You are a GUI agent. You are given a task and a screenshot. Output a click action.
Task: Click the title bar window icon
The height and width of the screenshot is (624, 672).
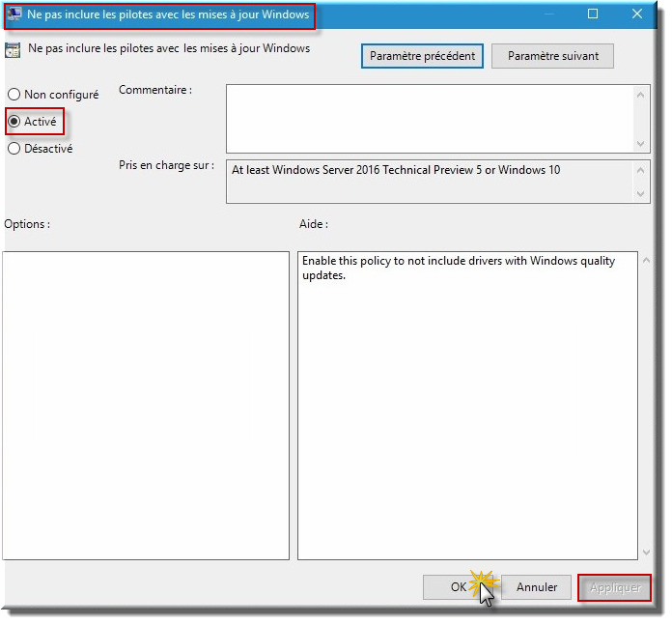tap(15, 14)
